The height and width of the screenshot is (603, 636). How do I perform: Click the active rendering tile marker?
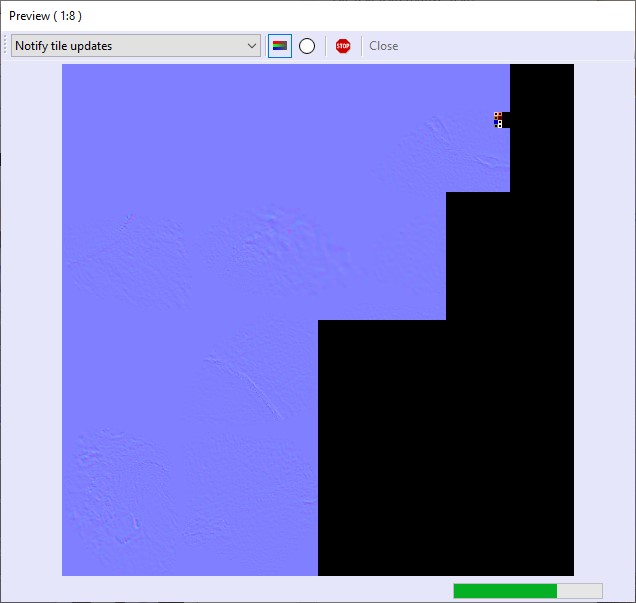click(498, 120)
